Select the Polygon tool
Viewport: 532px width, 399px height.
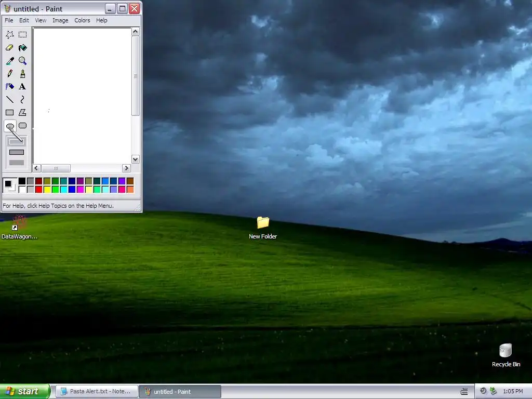23,112
